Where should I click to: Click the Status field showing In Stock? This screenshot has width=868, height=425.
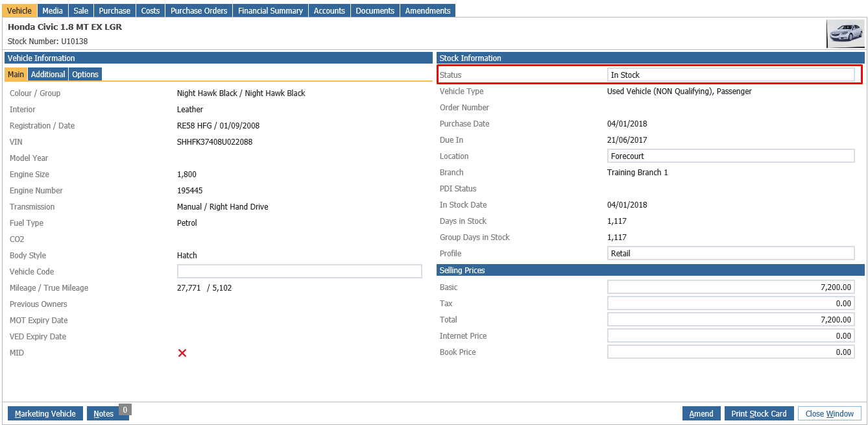point(731,75)
